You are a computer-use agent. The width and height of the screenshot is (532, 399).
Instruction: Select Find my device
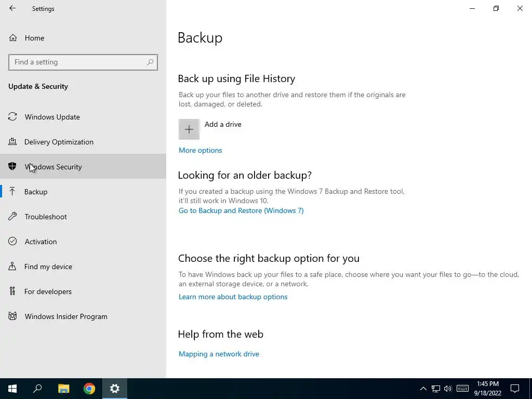coord(83,266)
